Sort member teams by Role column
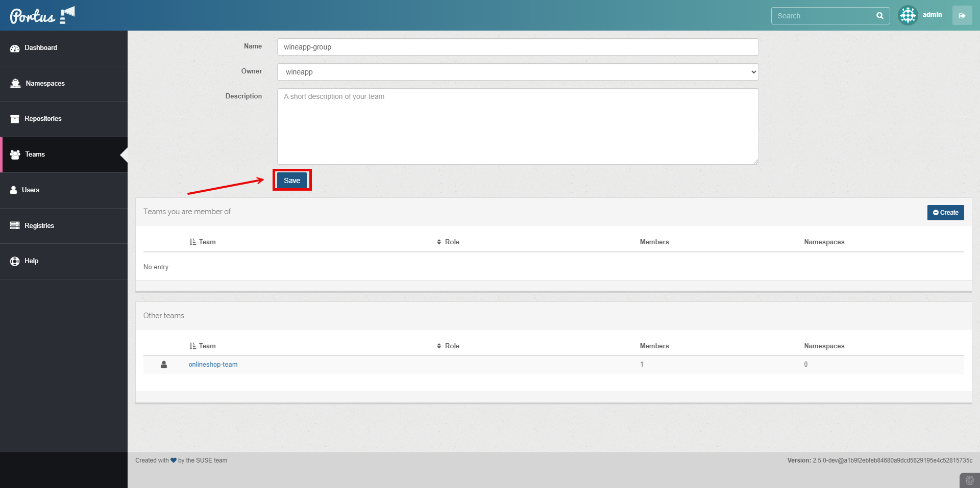This screenshot has height=488, width=980. [448, 242]
